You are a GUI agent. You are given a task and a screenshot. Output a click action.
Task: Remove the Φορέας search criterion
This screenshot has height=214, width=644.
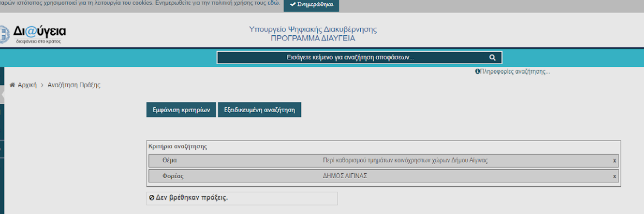pos(615,176)
